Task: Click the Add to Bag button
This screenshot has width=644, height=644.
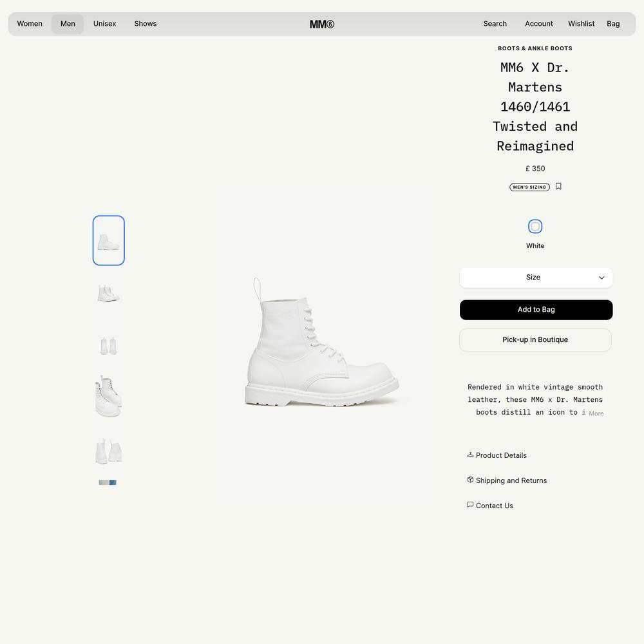Action: point(536,310)
